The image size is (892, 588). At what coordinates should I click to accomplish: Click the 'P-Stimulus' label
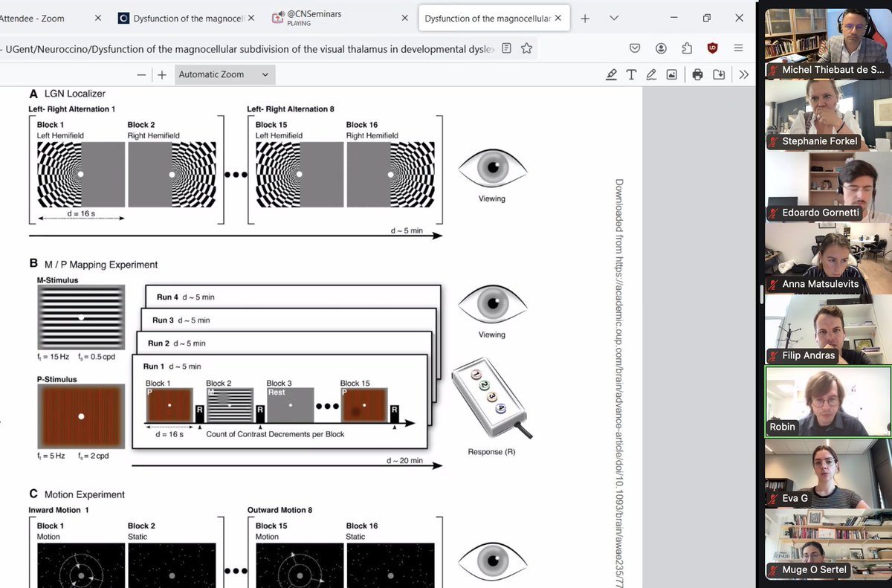click(x=57, y=379)
